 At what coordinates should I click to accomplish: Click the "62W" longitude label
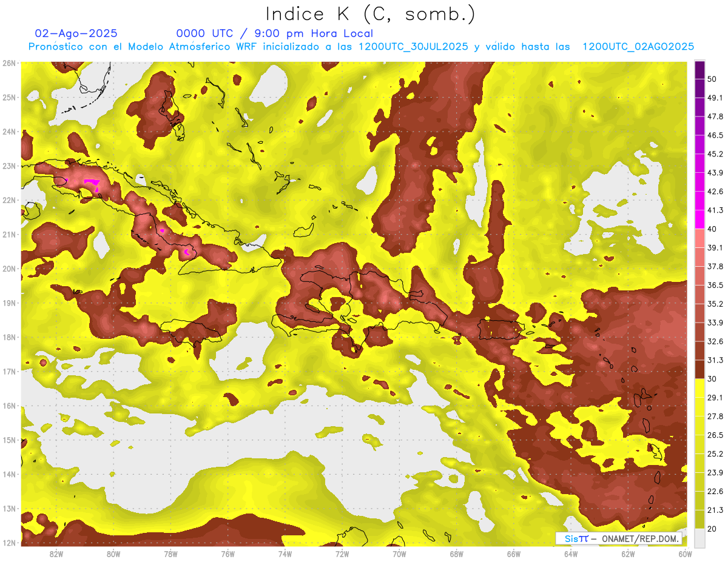(x=628, y=554)
